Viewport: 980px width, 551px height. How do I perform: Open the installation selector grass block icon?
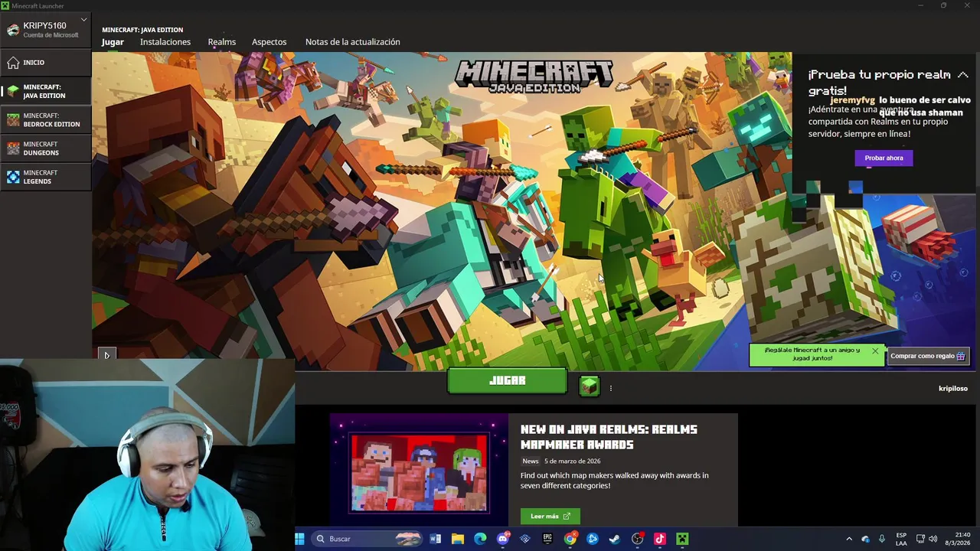589,386
